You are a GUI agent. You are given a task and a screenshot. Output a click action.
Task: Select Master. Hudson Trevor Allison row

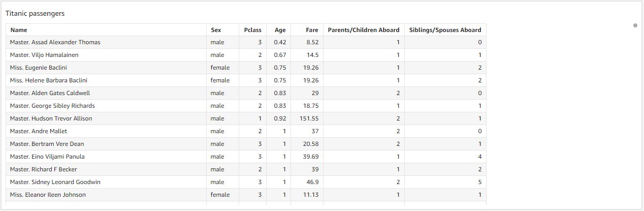(x=246, y=118)
